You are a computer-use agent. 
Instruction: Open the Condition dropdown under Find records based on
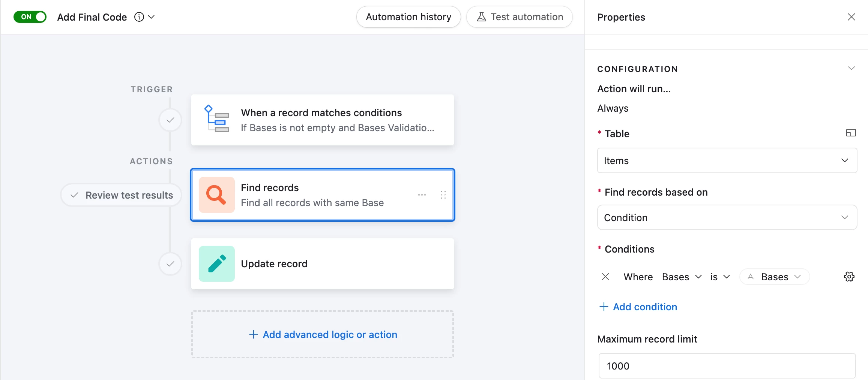click(x=727, y=217)
